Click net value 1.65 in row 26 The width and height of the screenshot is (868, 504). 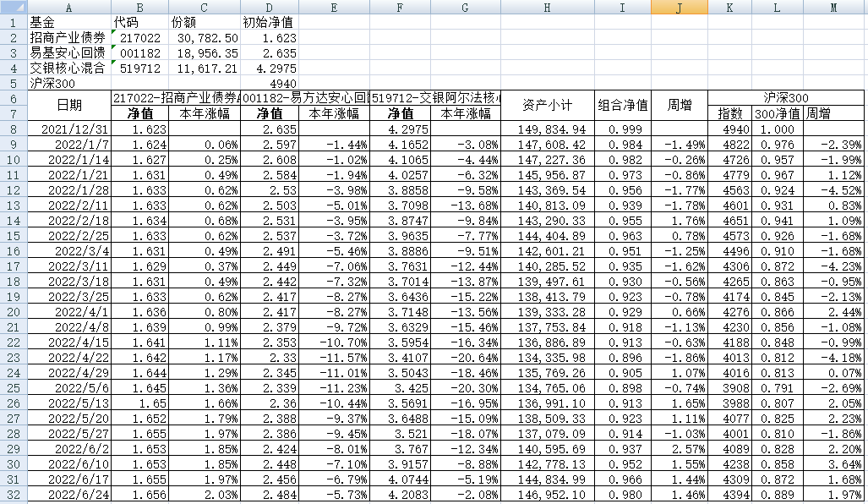(x=139, y=403)
